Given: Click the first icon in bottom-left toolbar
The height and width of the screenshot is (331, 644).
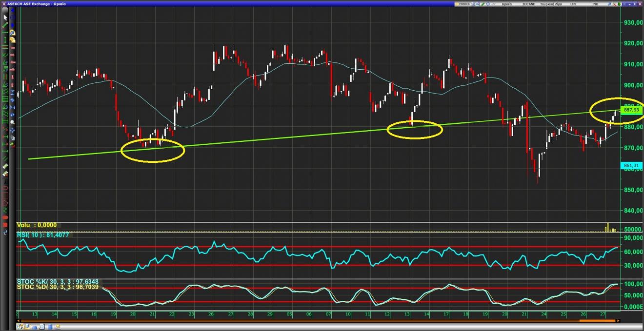Looking at the screenshot, I should (x=21, y=327).
